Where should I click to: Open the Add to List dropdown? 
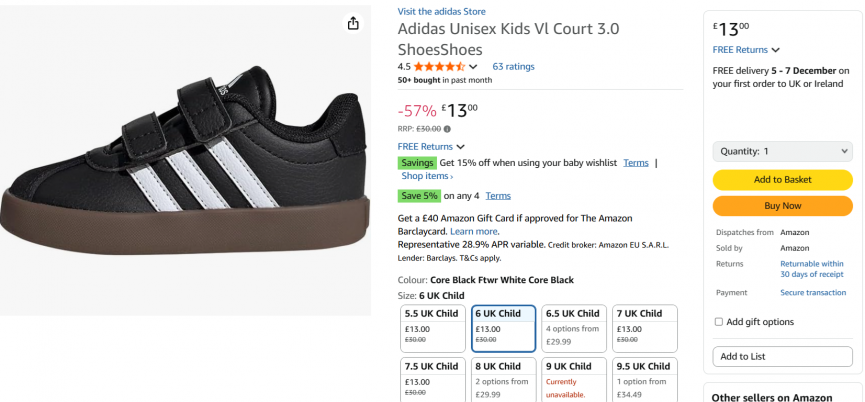782,356
